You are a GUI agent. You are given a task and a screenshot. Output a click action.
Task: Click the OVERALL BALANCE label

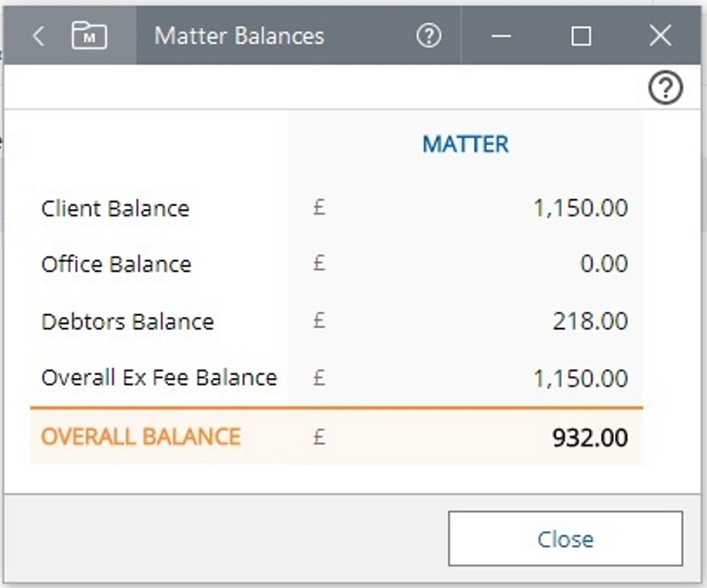(141, 437)
